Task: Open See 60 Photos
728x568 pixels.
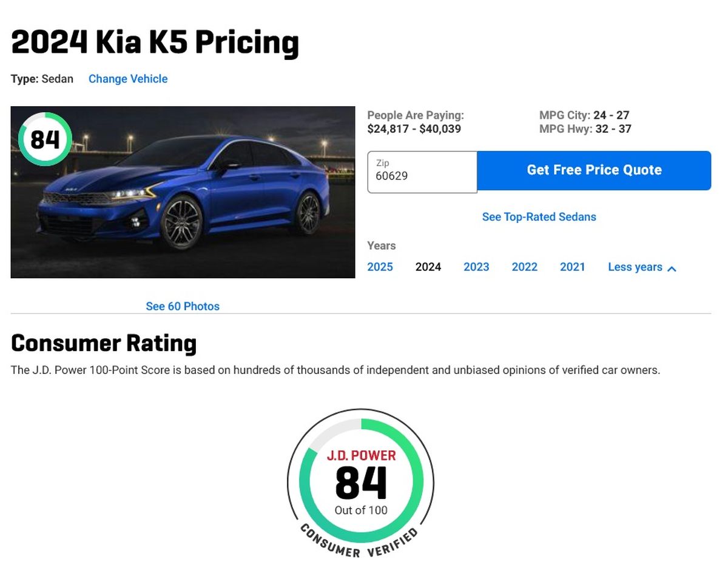Action: click(x=182, y=306)
